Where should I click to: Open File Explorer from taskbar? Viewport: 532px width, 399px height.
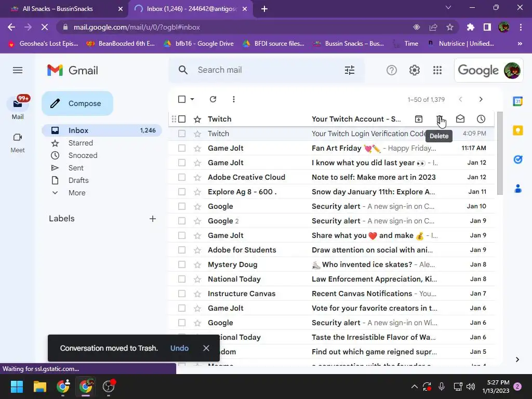pos(39,387)
